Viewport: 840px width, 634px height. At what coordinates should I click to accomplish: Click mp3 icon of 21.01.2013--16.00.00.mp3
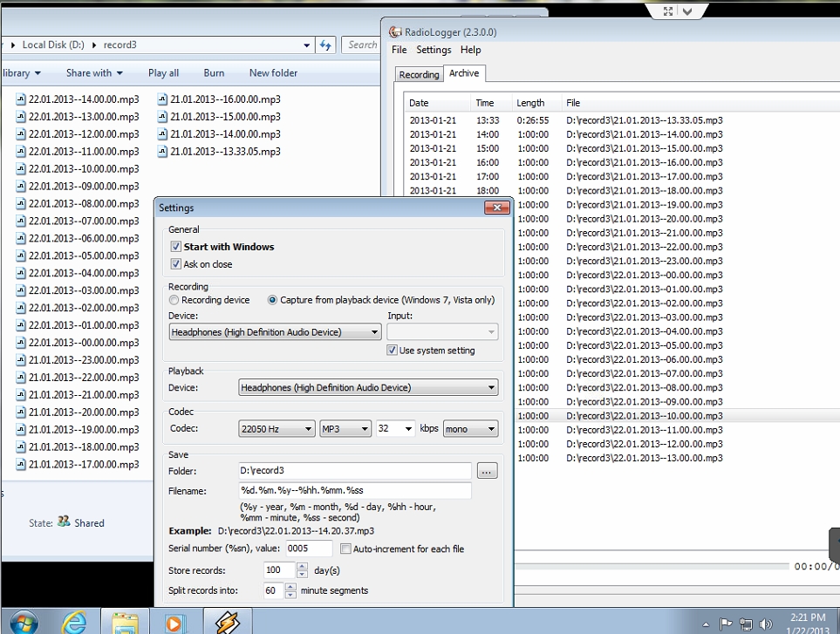[x=162, y=99]
